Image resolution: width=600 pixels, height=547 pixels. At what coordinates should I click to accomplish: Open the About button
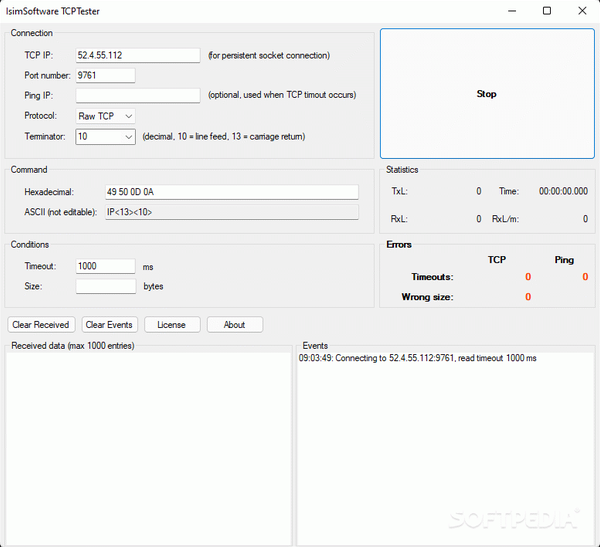(x=235, y=325)
